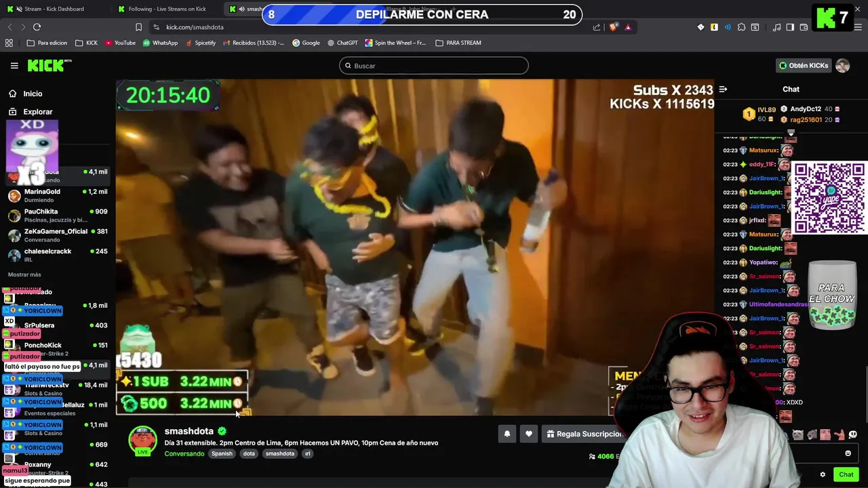The height and width of the screenshot is (488, 868).
Task: Click the stream video player
Action: (415, 247)
